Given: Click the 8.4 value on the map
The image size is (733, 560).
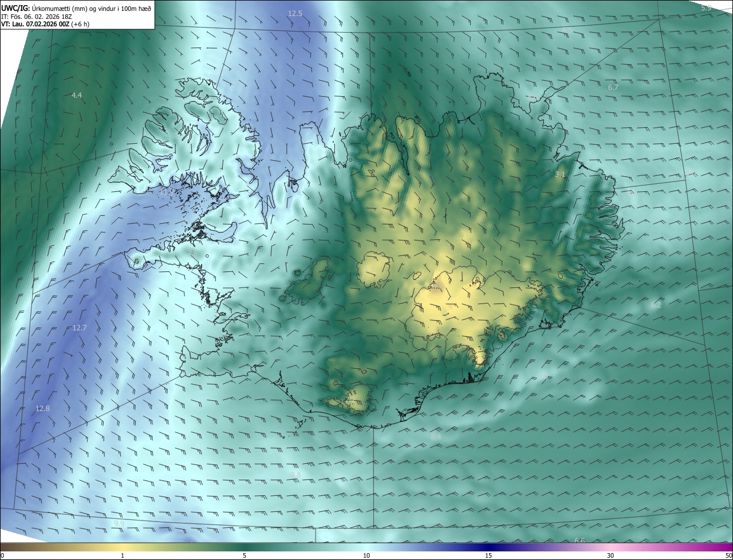Looking at the screenshot, I should click(436, 436).
